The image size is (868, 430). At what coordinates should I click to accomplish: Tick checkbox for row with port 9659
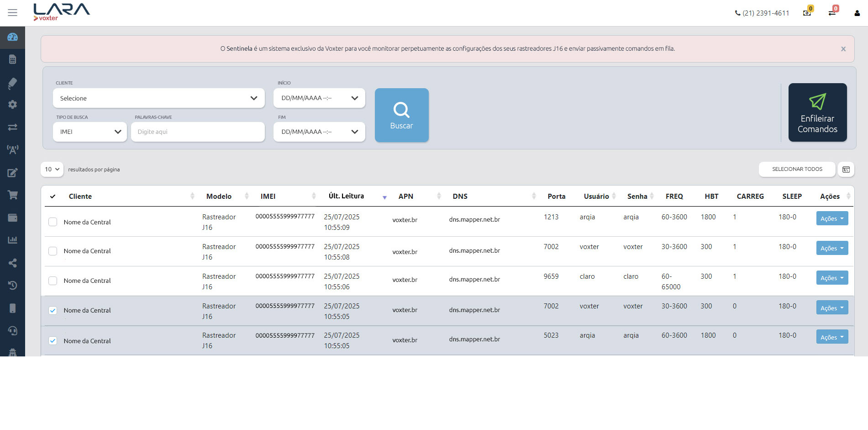click(53, 281)
